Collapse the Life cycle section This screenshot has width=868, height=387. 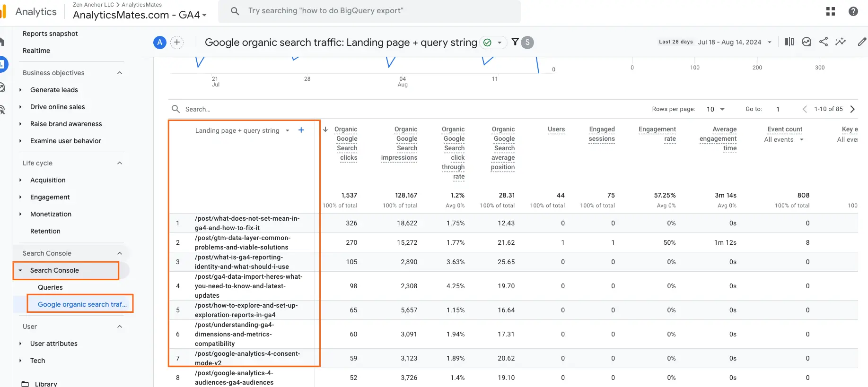coord(120,163)
